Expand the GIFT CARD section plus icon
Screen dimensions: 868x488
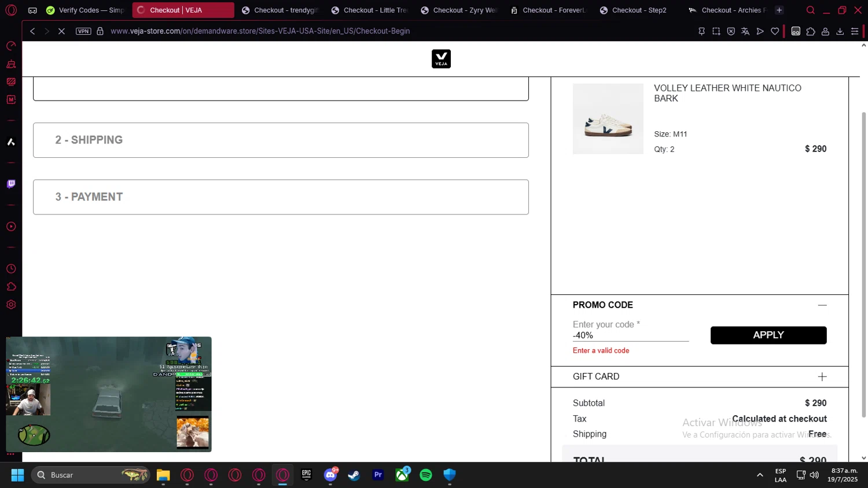822,377
